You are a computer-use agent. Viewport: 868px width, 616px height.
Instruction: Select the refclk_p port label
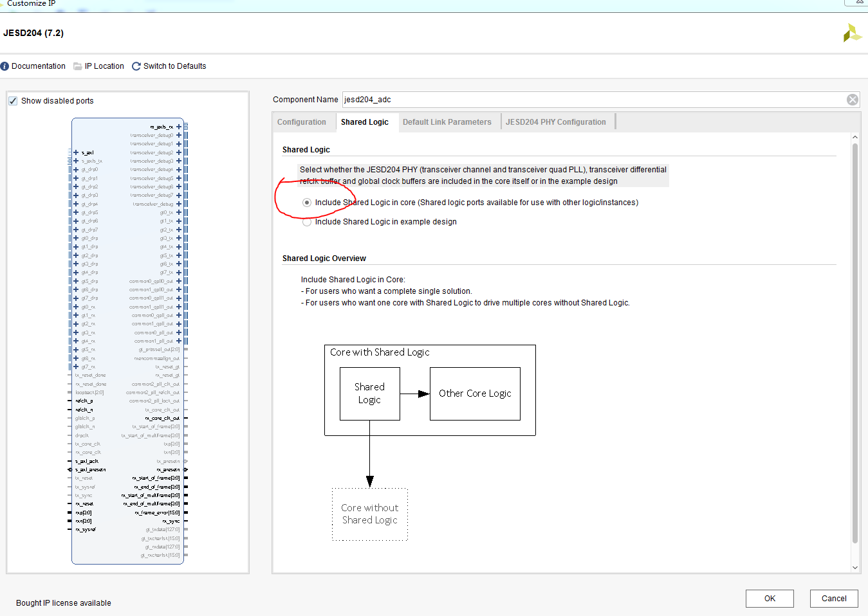(84, 401)
